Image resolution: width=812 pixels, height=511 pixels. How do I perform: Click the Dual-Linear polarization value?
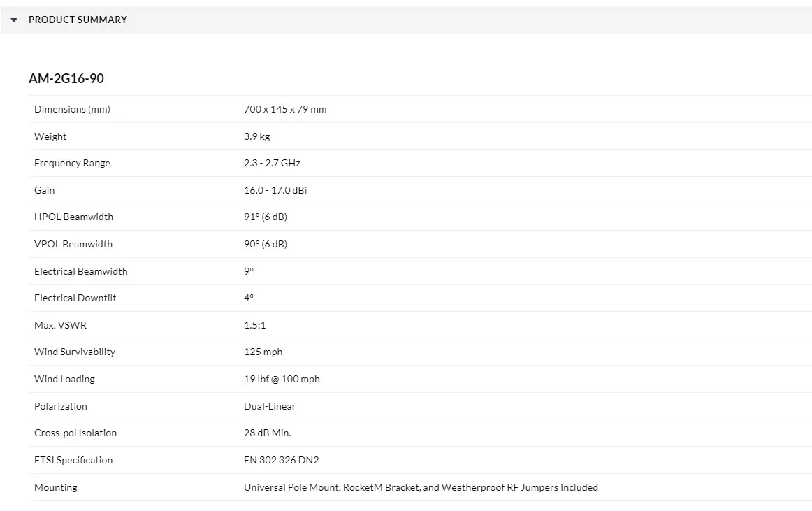coord(270,406)
